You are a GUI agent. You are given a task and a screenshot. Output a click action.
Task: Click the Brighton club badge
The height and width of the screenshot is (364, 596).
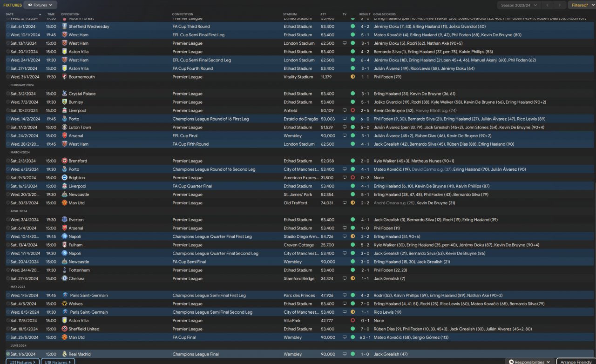coord(64,178)
